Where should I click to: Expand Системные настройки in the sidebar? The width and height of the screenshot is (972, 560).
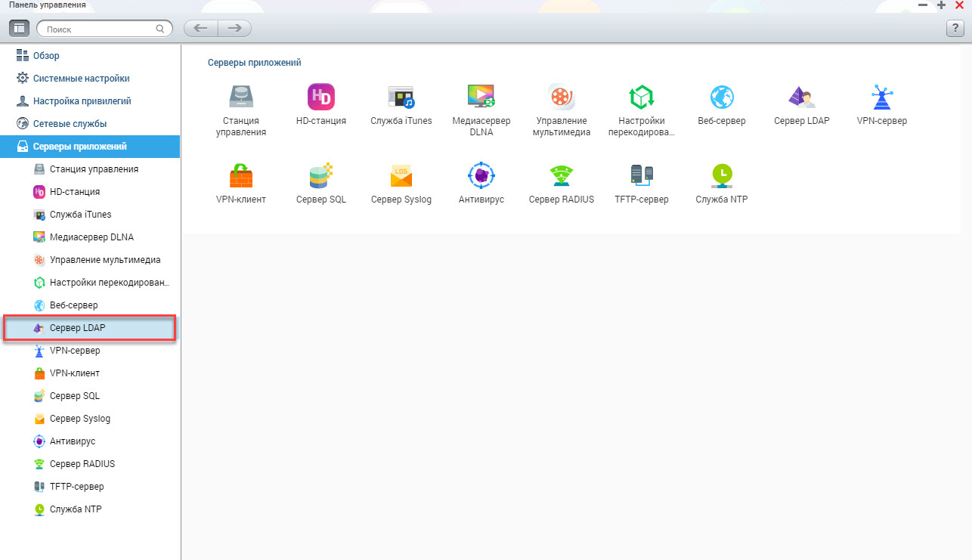[x=91, y=79]
